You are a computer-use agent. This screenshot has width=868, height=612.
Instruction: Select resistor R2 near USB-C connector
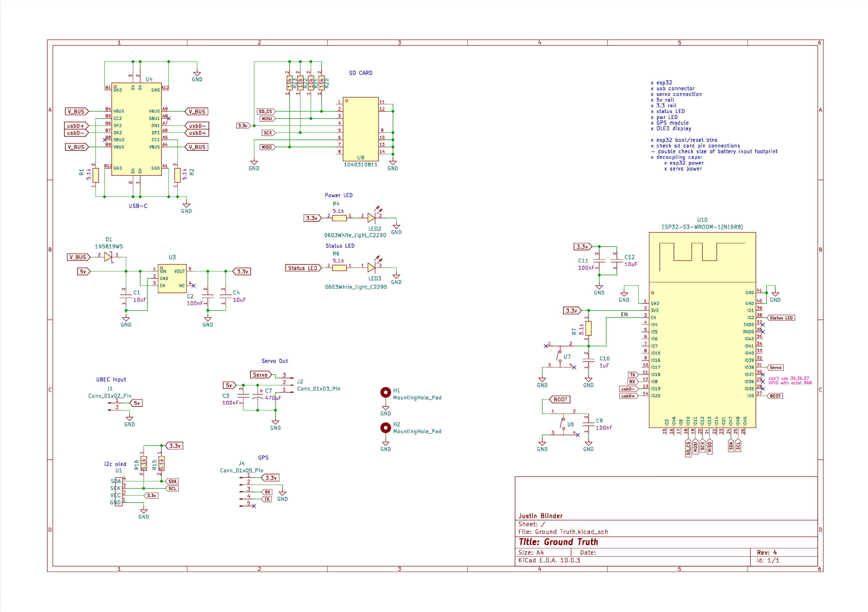(177, 175)
